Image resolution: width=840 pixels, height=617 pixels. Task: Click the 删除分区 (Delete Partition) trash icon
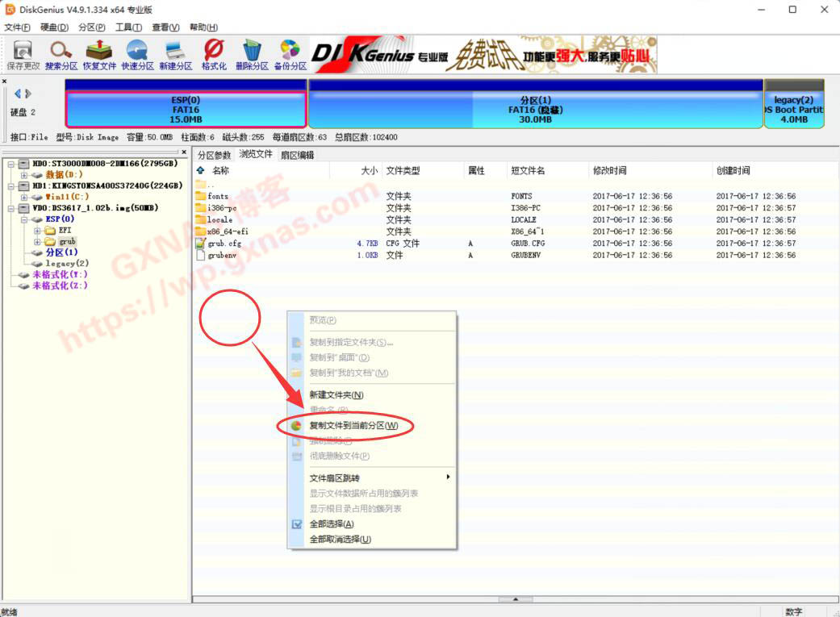252,55
